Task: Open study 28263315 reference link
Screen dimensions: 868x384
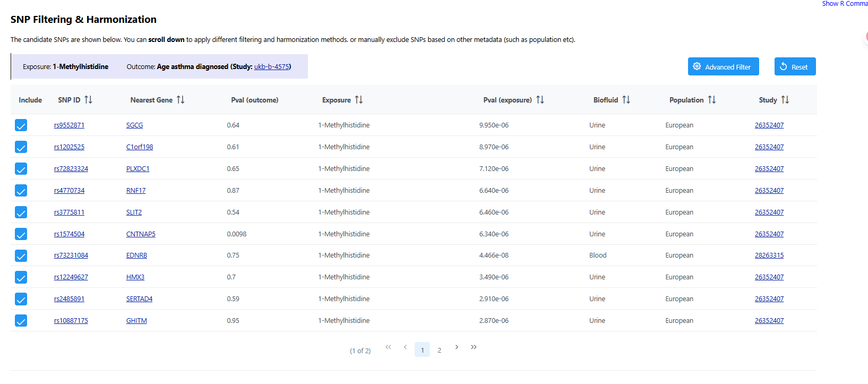Action: 769,255
